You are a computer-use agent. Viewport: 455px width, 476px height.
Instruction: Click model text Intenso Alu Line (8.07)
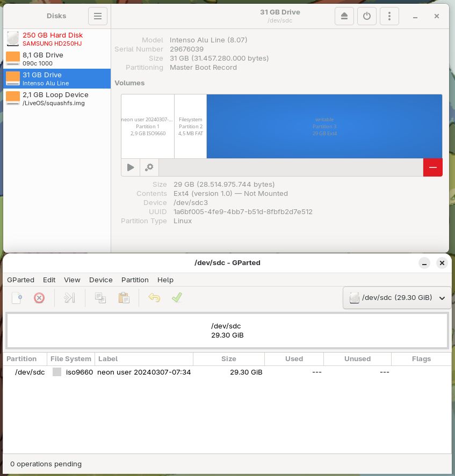(x=208, y=40)
